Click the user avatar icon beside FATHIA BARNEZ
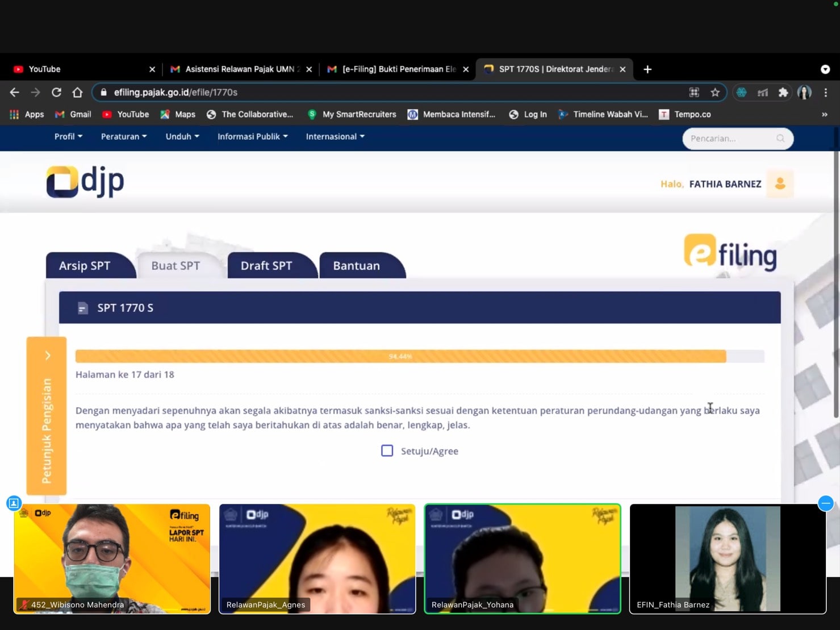 [x=780, y=183]
